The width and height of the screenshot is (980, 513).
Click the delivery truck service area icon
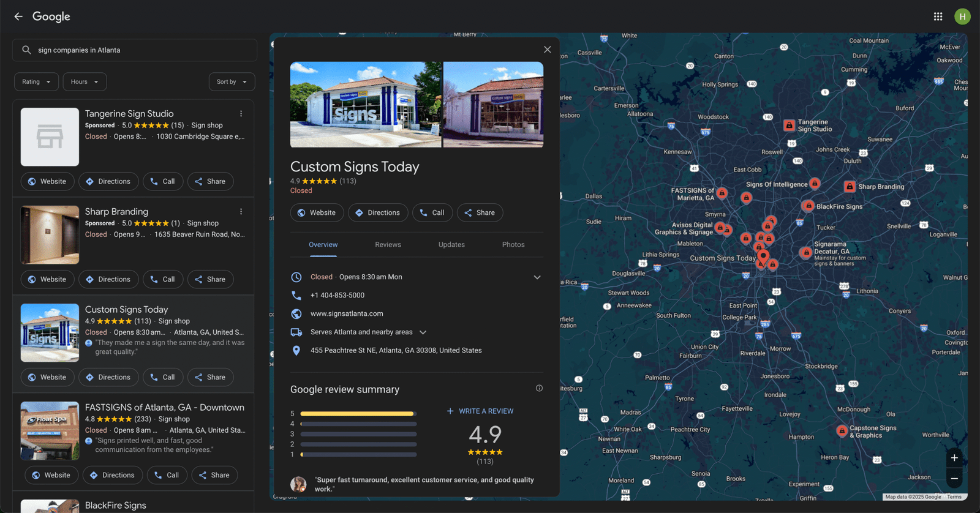pyautogui.click(x=296, y=332)
